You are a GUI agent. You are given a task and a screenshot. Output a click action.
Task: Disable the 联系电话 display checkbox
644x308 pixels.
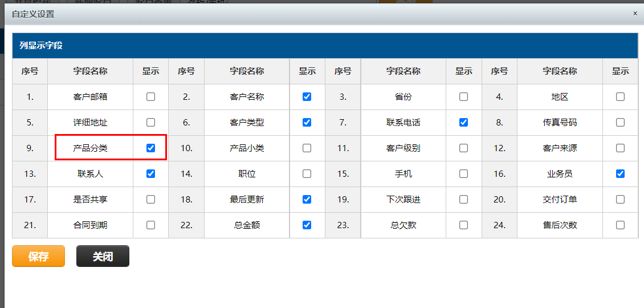(464, 123)
